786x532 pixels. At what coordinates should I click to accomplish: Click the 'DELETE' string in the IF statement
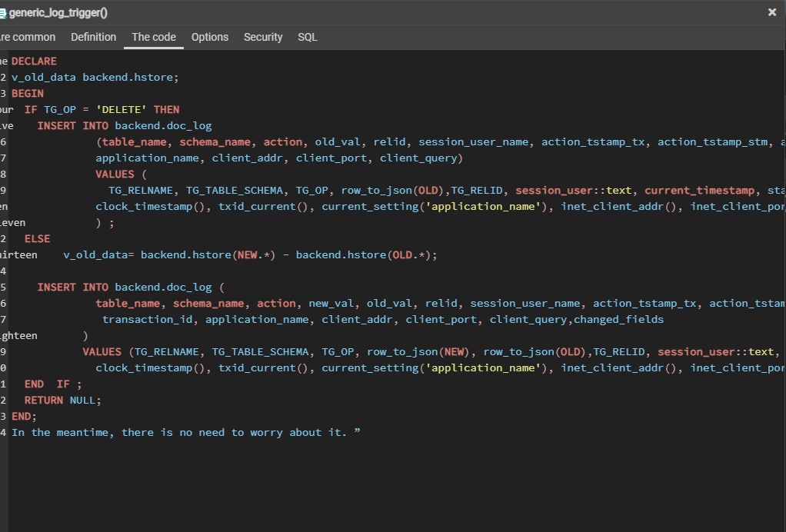click(x=122, y=109)
